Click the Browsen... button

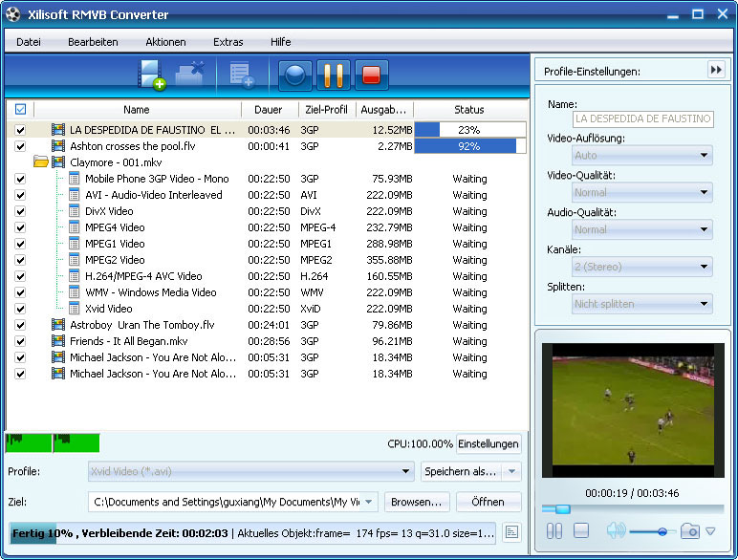pyautogui.click(x=417, y=502)
